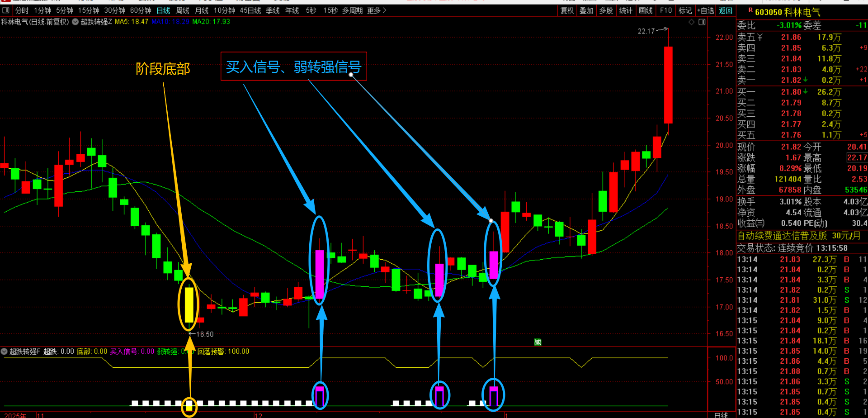Click the 科林电气(日线.前复权) chart title

(35, 22)
